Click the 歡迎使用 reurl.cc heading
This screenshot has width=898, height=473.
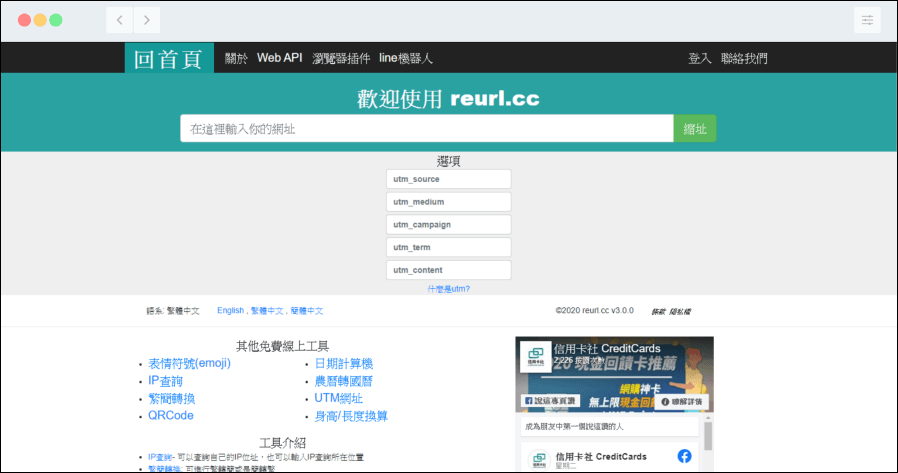448,98
